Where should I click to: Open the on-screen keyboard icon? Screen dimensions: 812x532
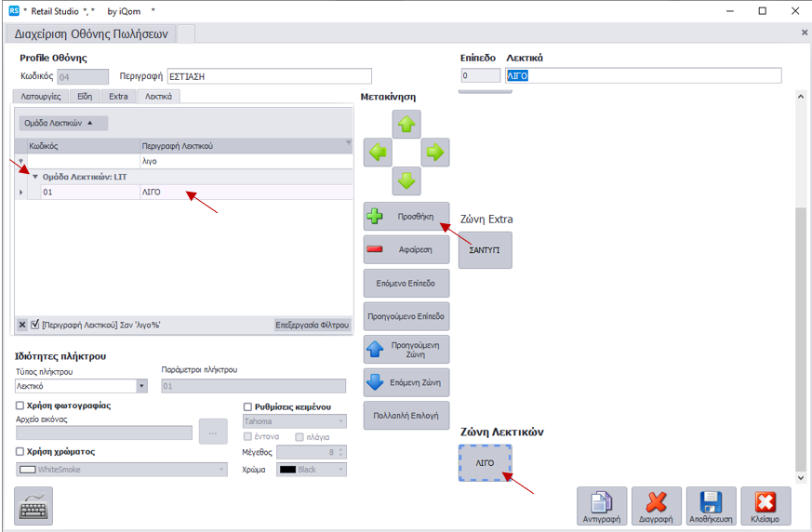point(33,506)
